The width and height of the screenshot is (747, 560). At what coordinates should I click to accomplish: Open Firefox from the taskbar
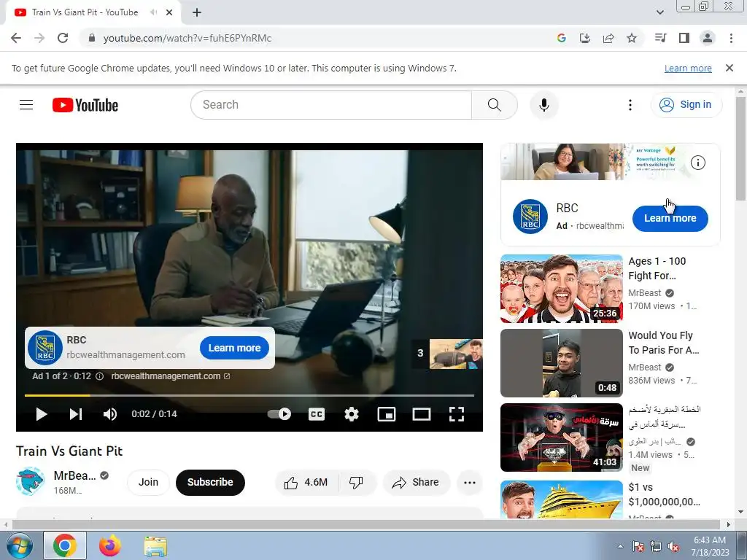point(110,545)
